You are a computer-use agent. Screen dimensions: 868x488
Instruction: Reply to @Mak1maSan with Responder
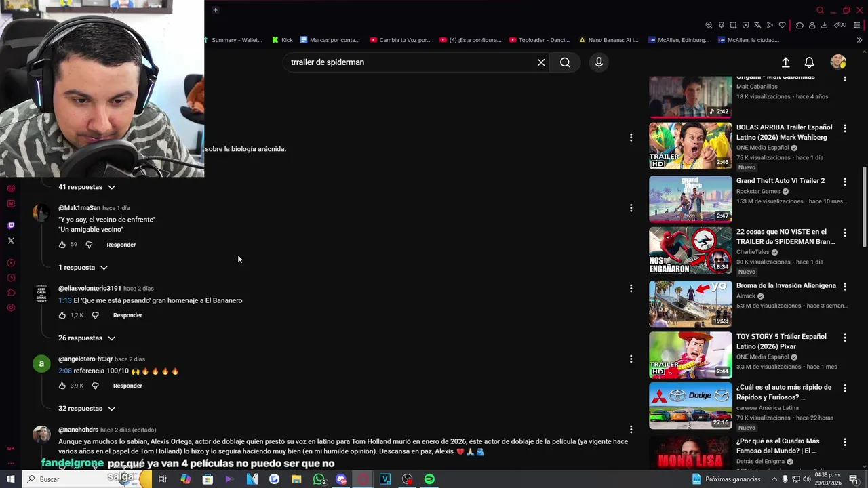121,245
